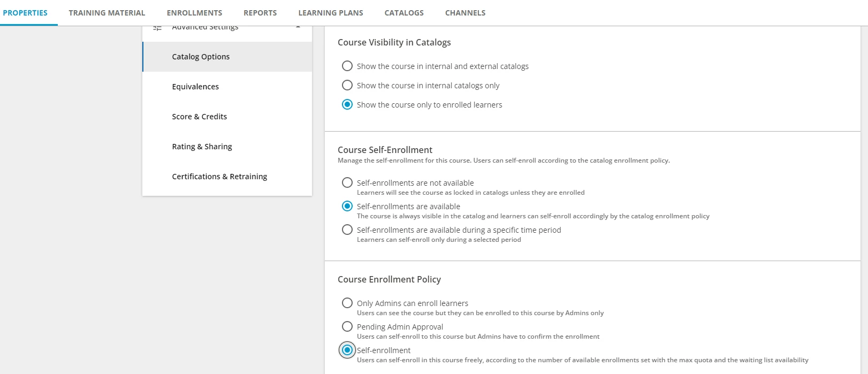Open Certifications & Retraining settings
868x374 pixels.
pyautogui.click(x=219, y=177)
